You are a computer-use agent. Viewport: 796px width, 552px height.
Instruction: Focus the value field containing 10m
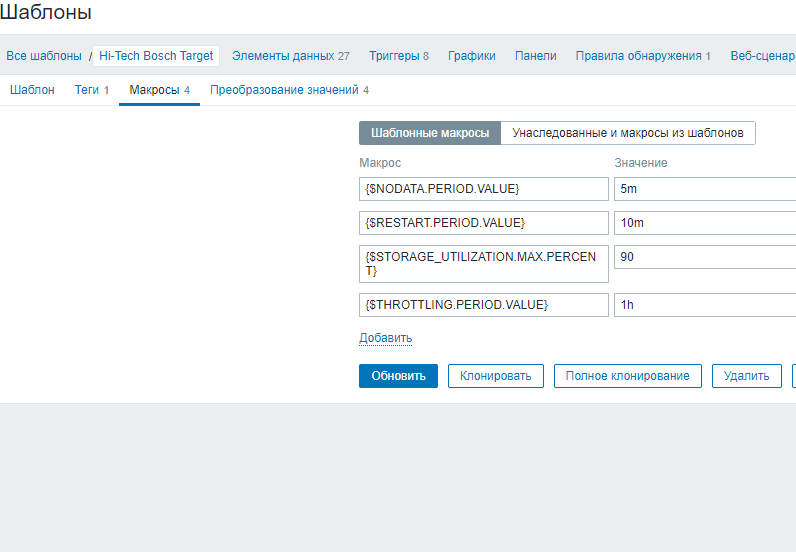pyautogui.click(x=704, y=222)
